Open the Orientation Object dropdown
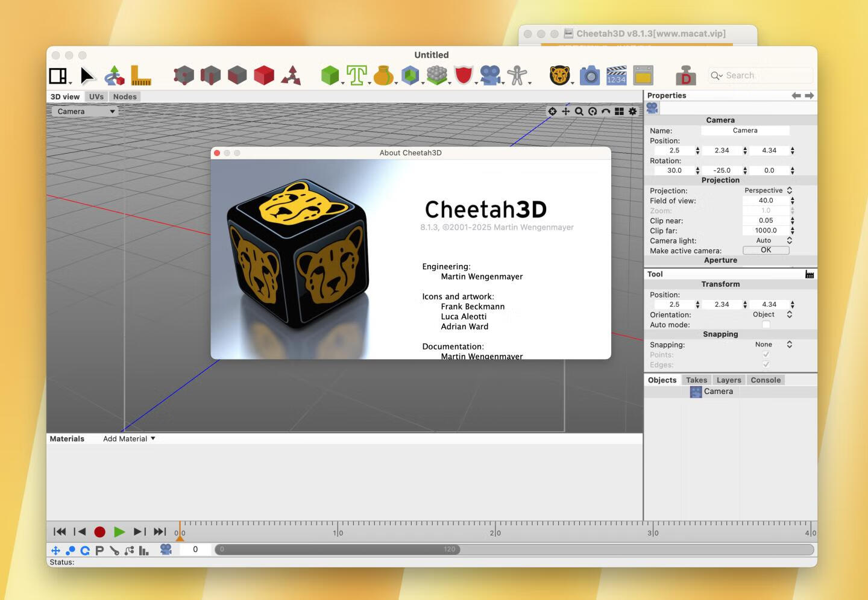This screenshot has width=868, height=600. (768, 314)
